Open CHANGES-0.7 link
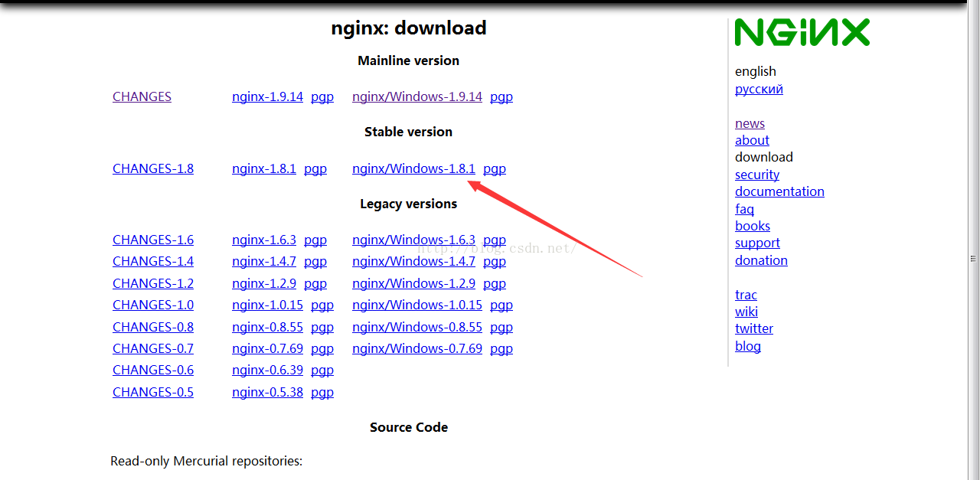This screenshot has width=980, height=480. [153, 348]
